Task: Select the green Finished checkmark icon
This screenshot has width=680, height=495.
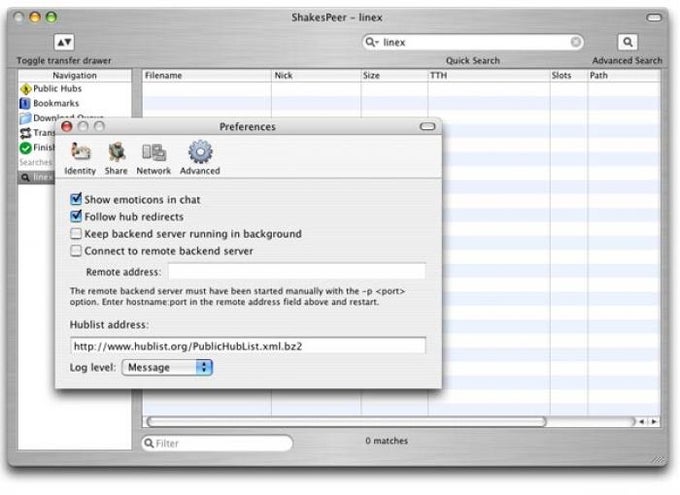Action: (x=26, y=148)
